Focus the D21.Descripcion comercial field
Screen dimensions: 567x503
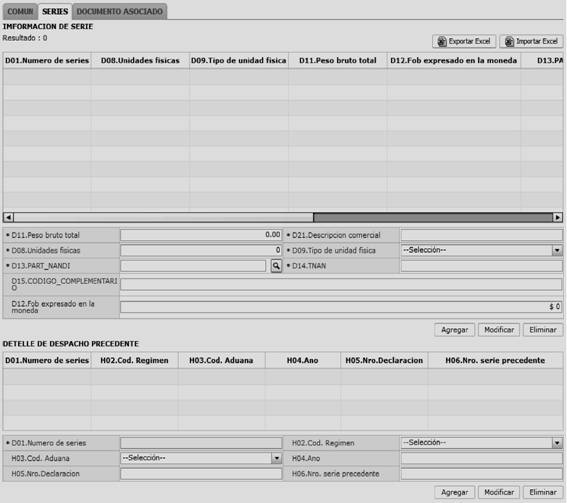(x=481, y=235)
